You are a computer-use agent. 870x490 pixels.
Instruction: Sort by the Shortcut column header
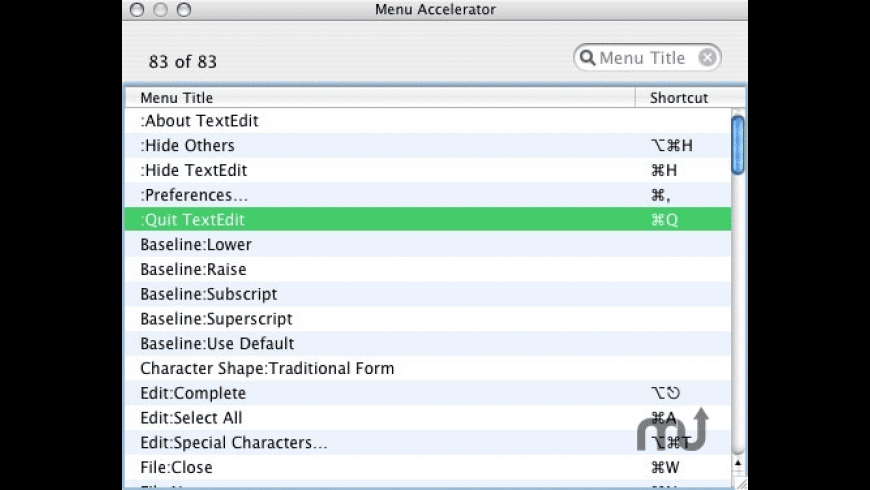pos(679,98)
